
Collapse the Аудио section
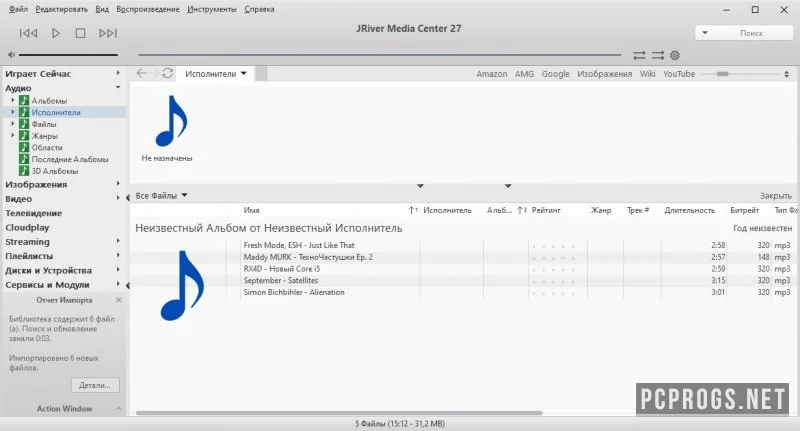(118, 88)
